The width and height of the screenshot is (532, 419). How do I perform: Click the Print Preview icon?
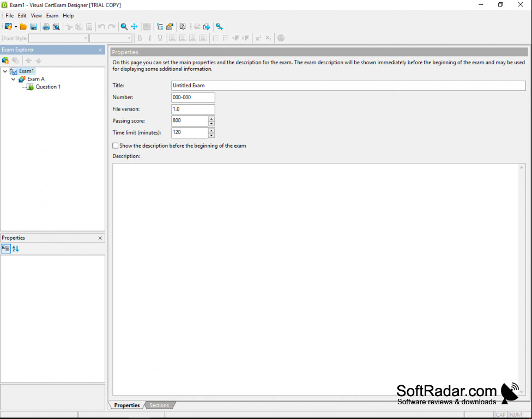click(x=56, y=27)
